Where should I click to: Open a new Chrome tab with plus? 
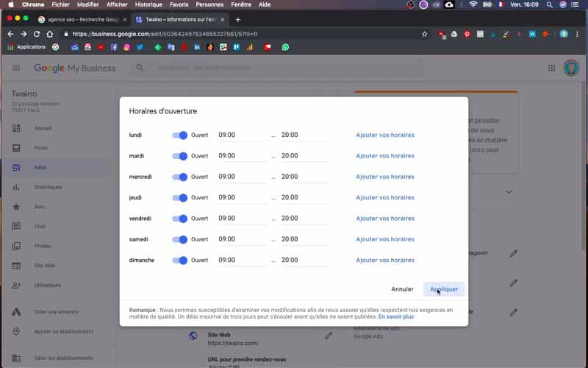pos(237,20)
